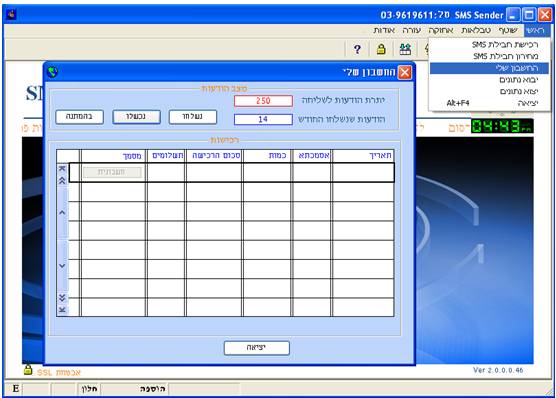This screenshot has width=556, height=398.
Task: Go down one page with double down arrow
Action: tap(62, 297)
